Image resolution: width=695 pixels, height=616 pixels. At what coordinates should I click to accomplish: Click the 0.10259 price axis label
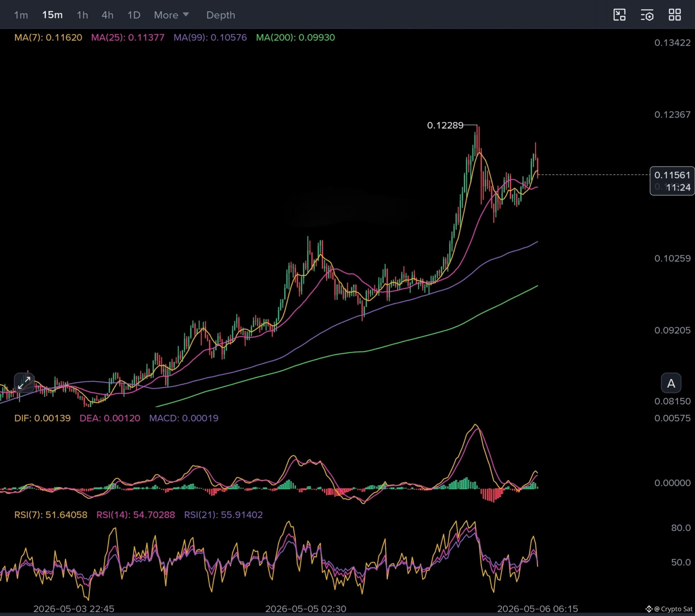(672, 258)
